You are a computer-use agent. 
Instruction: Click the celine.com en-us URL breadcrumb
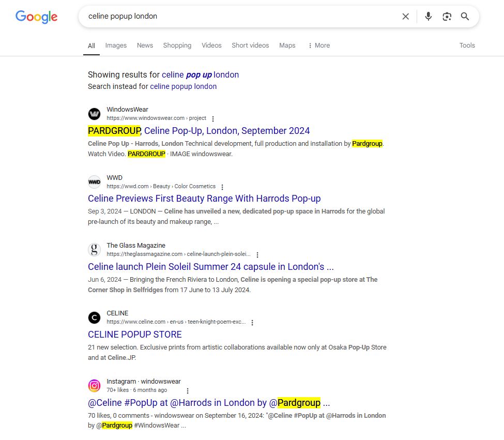176,322
